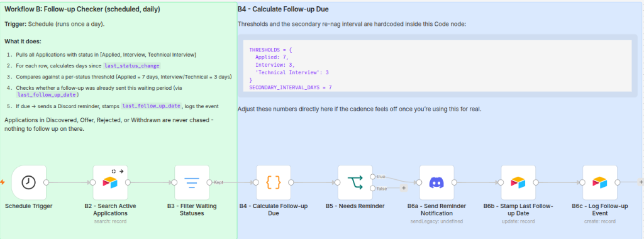This screenshot has height=239, width=644.
Task: Click the 'create: record' subtitle under B6c
Action: click(600, 221)
